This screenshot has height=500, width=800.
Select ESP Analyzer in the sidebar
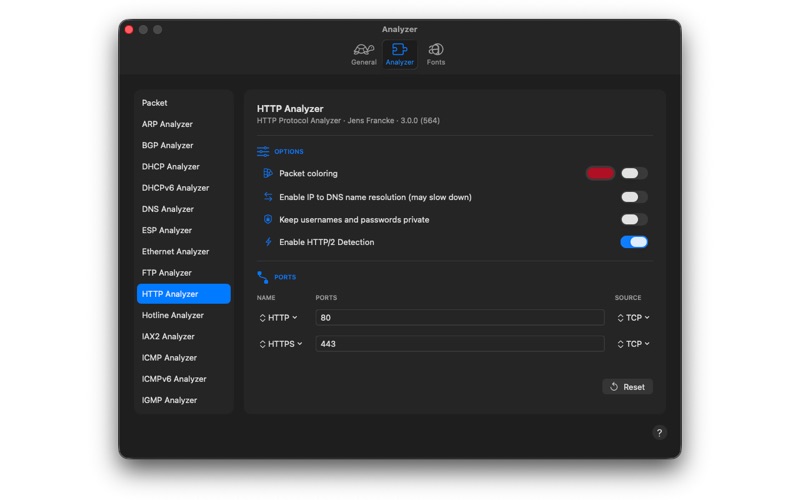pyautogui.click(x=184, y=231)
